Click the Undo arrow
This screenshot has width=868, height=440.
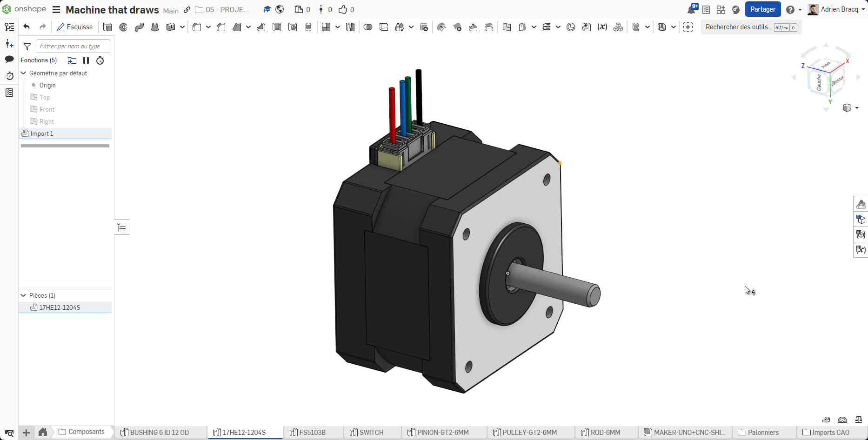[27, 27]
